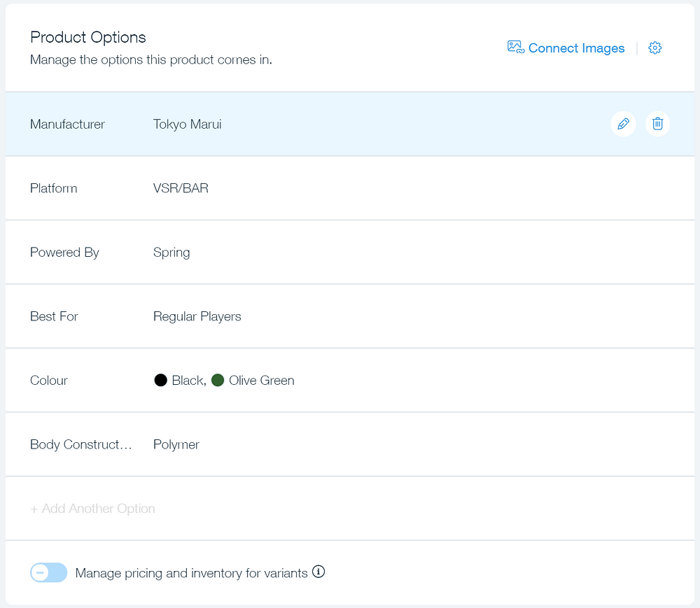Click Add Another Option
The width and height of the screenshot is (700, 608).
[92, 509]
